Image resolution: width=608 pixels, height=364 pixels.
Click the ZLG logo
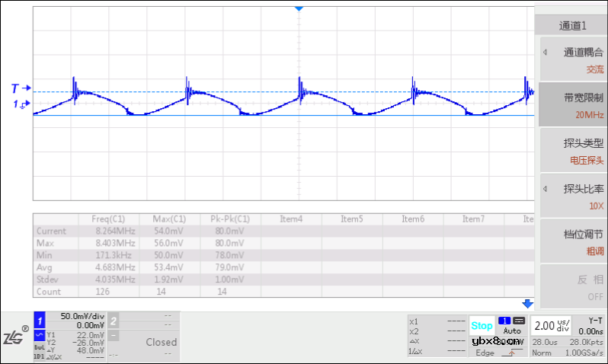pos(15,337)
